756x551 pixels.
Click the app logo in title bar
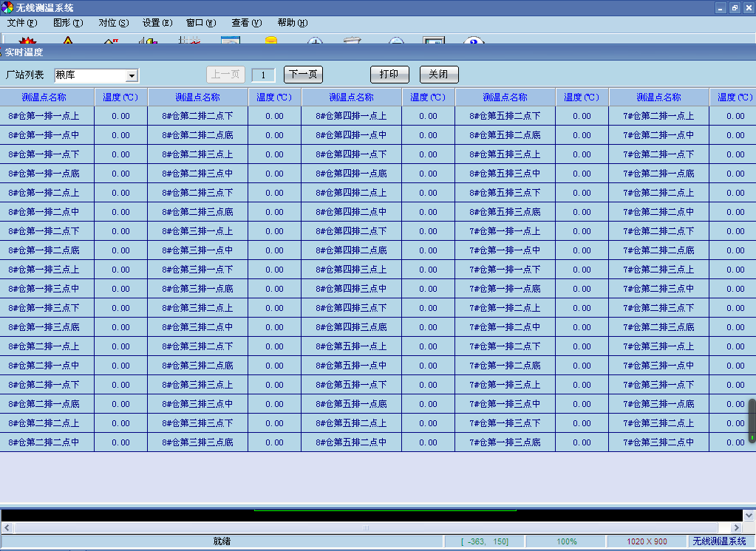(7, 7)
